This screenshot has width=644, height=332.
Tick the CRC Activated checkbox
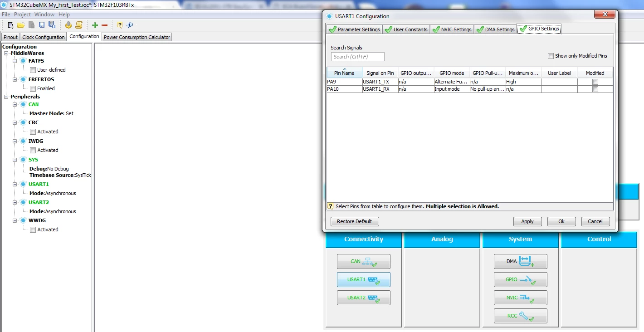tap(33, 132)
